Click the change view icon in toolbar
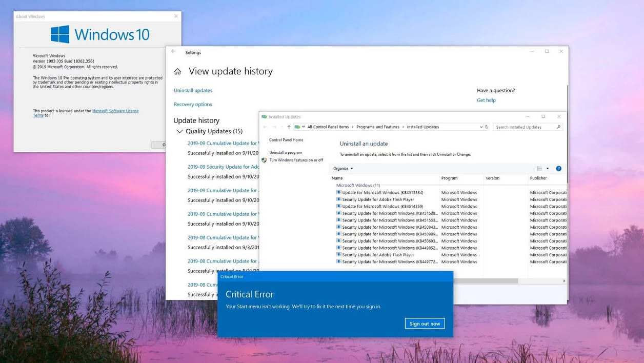 [x=539, y=169]
